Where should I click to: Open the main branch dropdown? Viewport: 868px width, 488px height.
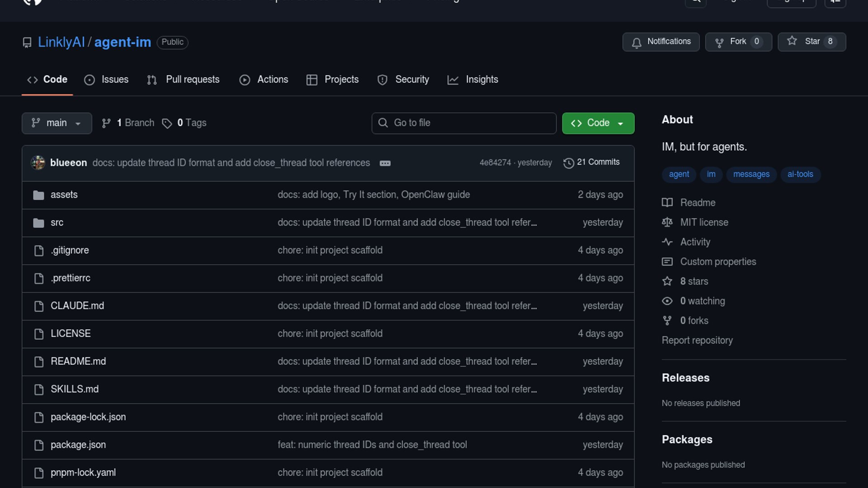click(x=57, y=123)
